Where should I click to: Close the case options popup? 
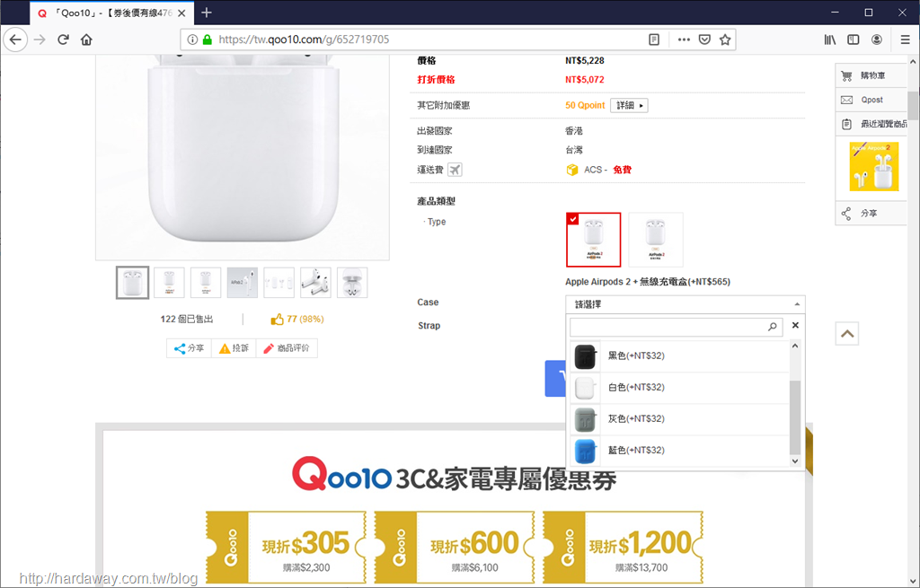point(795,325)
